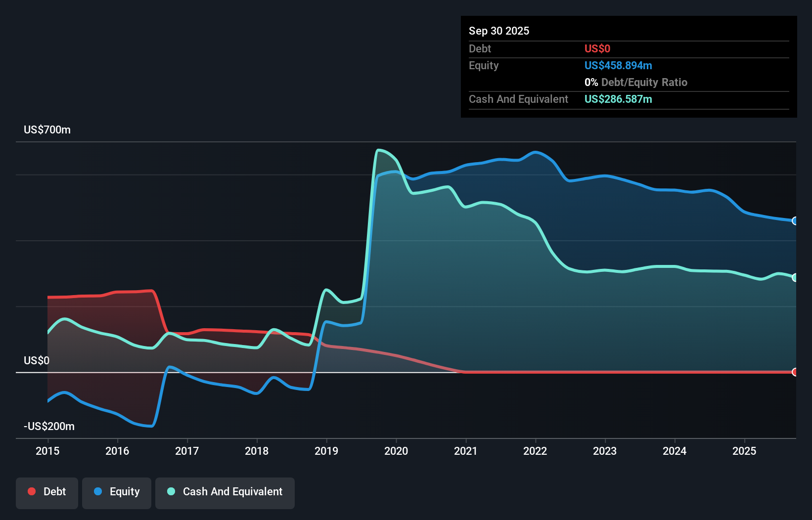Toggle visibility of the Equity series
The width and height of the screenshot is (812, 520).
(x=116, y=492)
